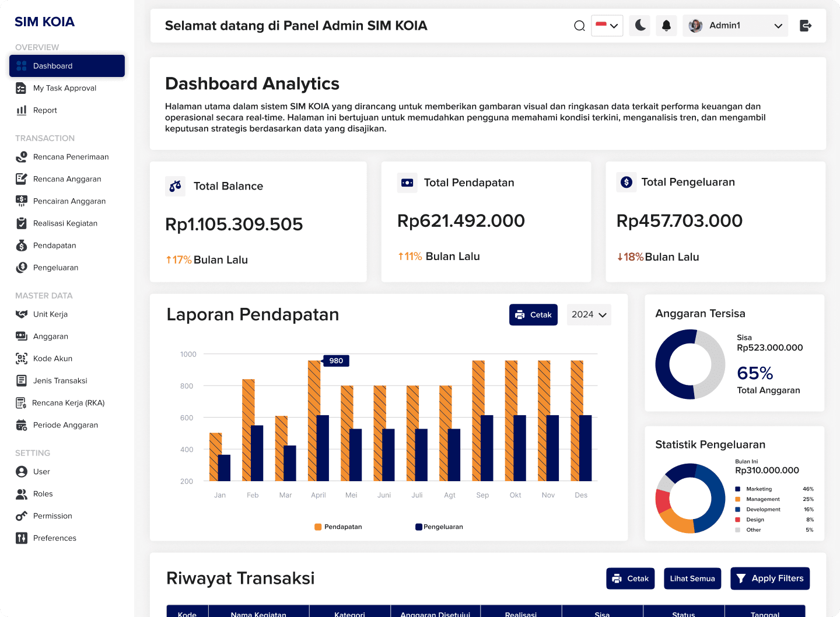
Task: Click the Des month axis label
Action: point(581,495)
